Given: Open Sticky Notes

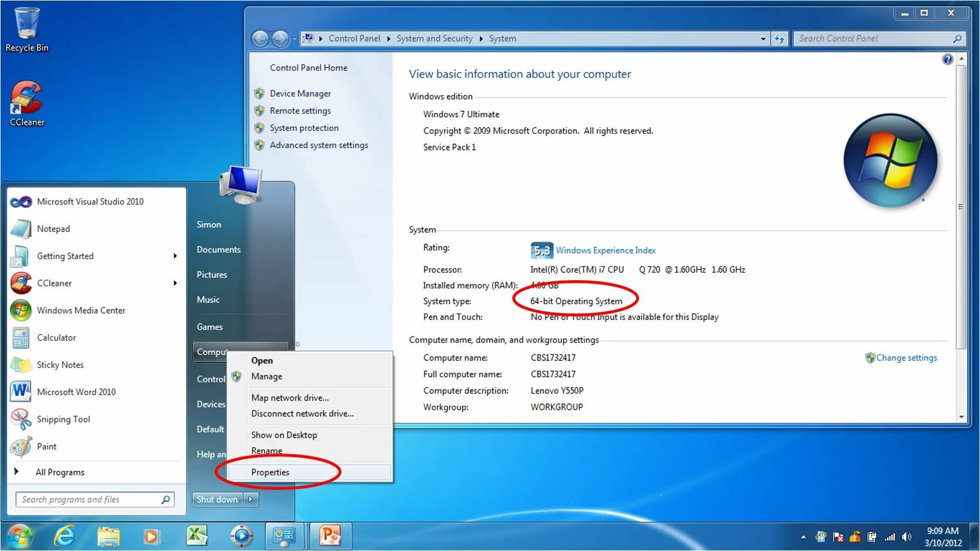Looking at the screenshot, I should point(60,365).
